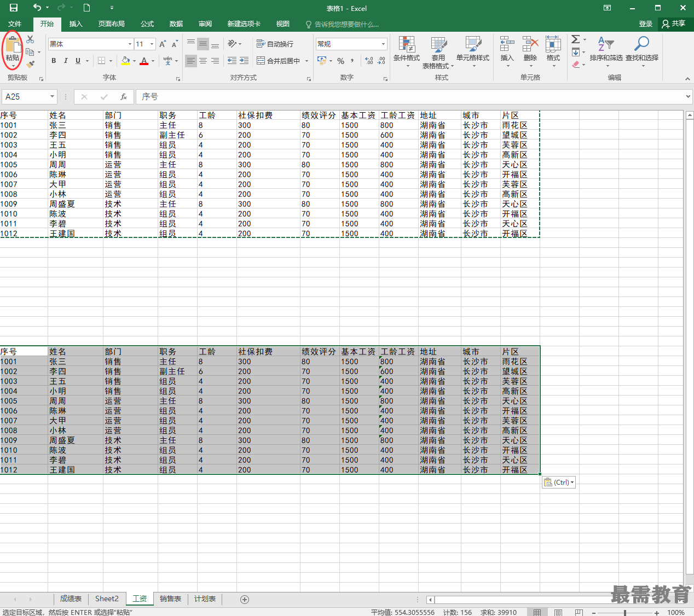Toggle align text left

(191, 61)
